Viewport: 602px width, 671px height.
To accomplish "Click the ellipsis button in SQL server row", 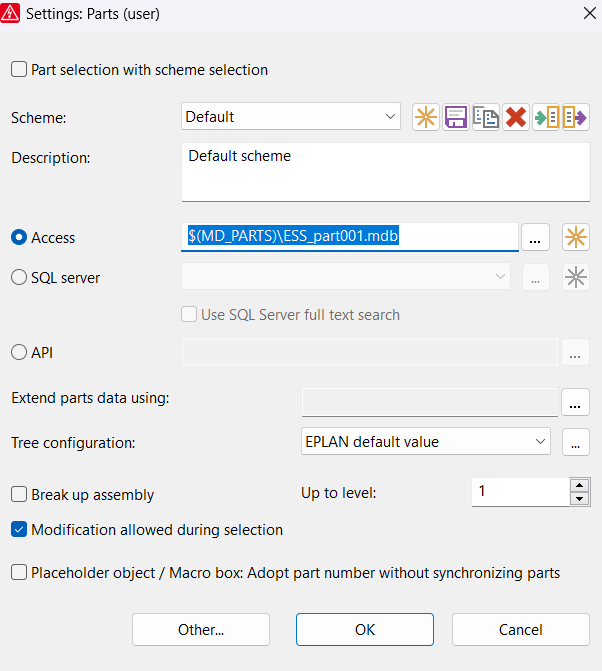I will coord(535,277).
